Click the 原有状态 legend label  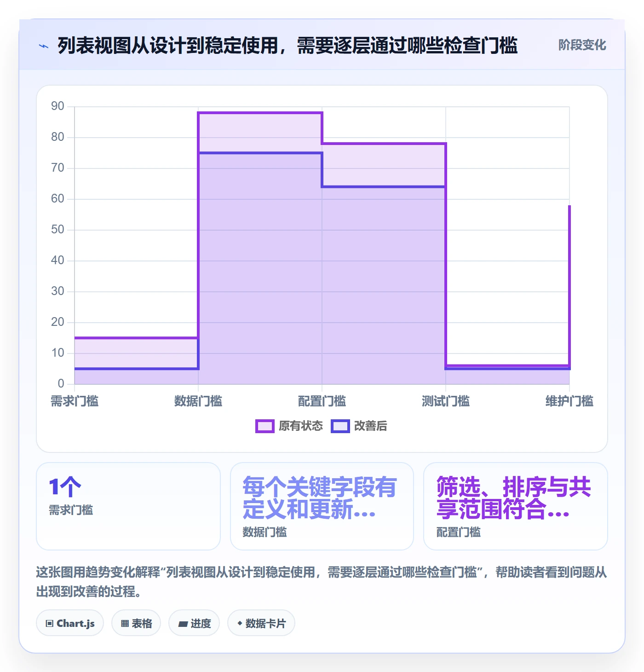tap(301, 426)
